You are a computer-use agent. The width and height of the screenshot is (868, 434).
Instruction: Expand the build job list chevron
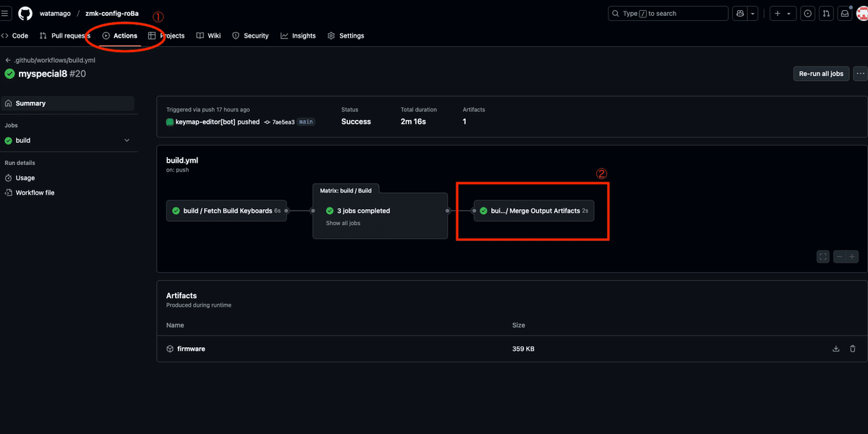click(x=127, y=140)
